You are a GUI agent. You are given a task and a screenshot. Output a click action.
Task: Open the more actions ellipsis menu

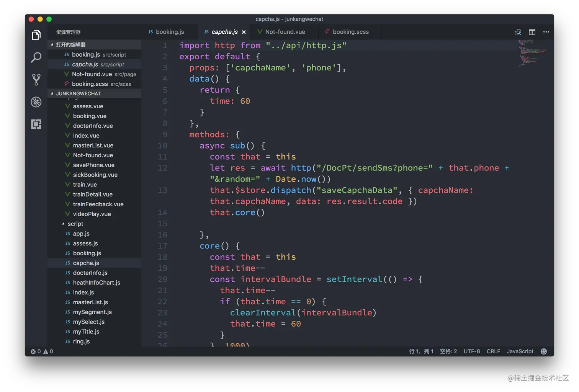[x=546, y=32]
